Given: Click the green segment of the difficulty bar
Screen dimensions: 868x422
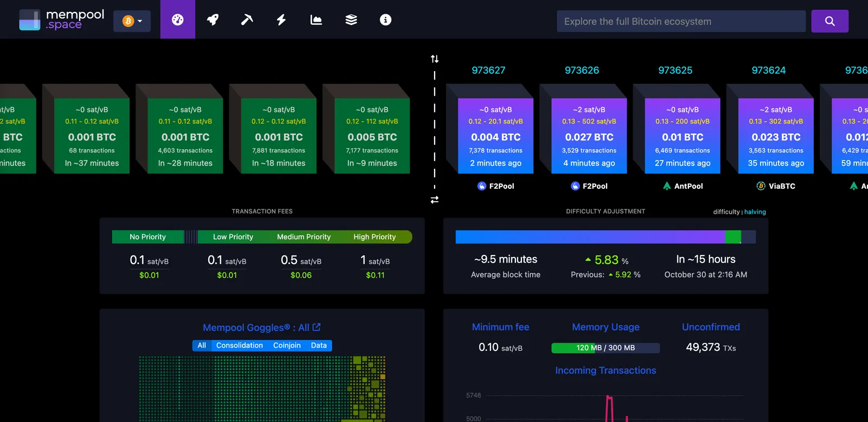Looking at the screenshot, I should point(733,236).
